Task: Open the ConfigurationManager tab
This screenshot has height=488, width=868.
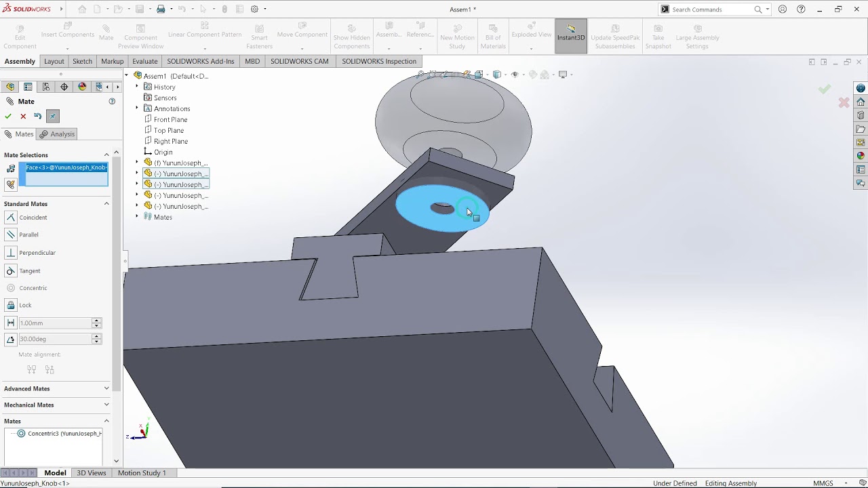Action: coord(46,87)
